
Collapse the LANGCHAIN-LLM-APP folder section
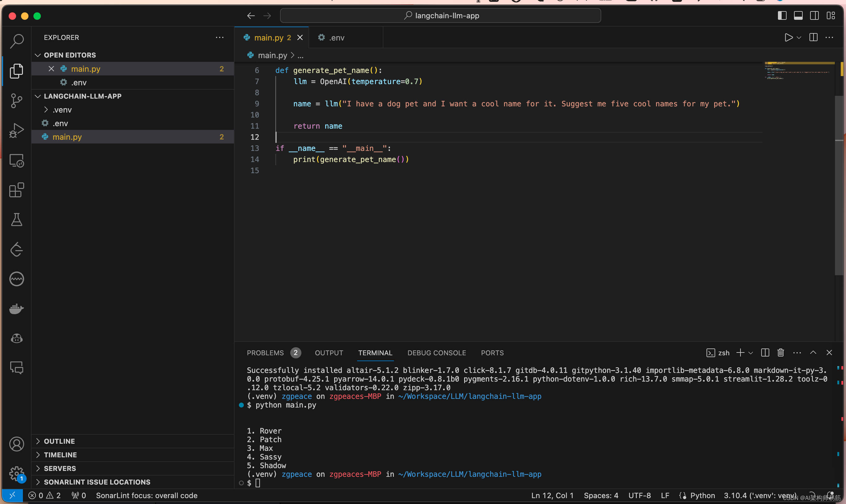pyautogui.click(x=132, y=96)
